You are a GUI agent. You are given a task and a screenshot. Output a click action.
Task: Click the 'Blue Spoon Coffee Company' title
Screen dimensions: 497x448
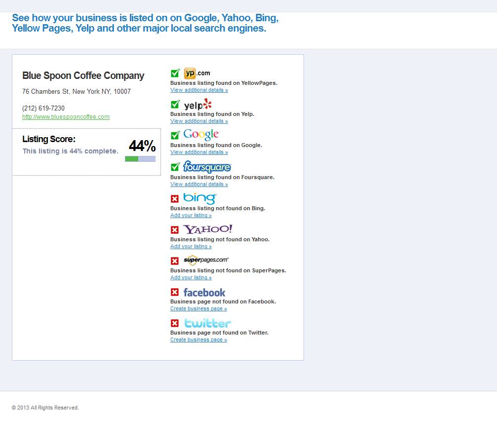point(83,75)
